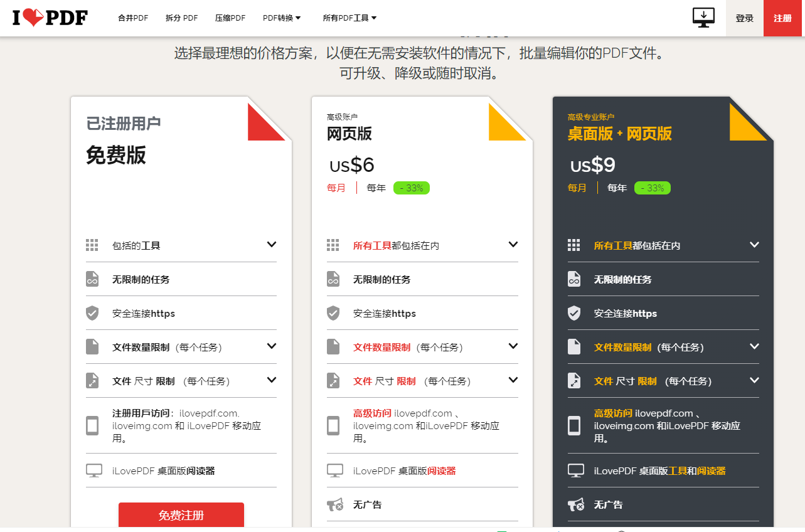Click infinity file icon in 桌面版+网页版 plan
This screenshot has width=805, height=532.
click(574, 279)
